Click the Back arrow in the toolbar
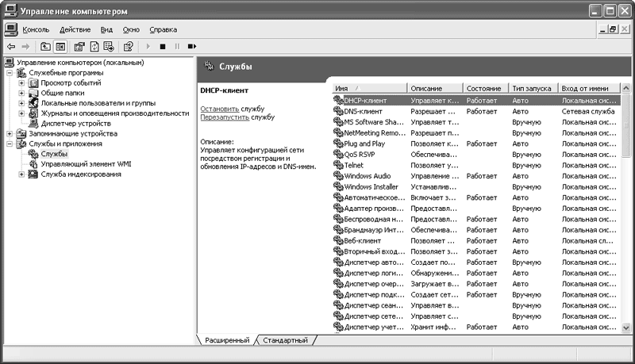Viewport: 635px width, 364px height. point(11,47)
